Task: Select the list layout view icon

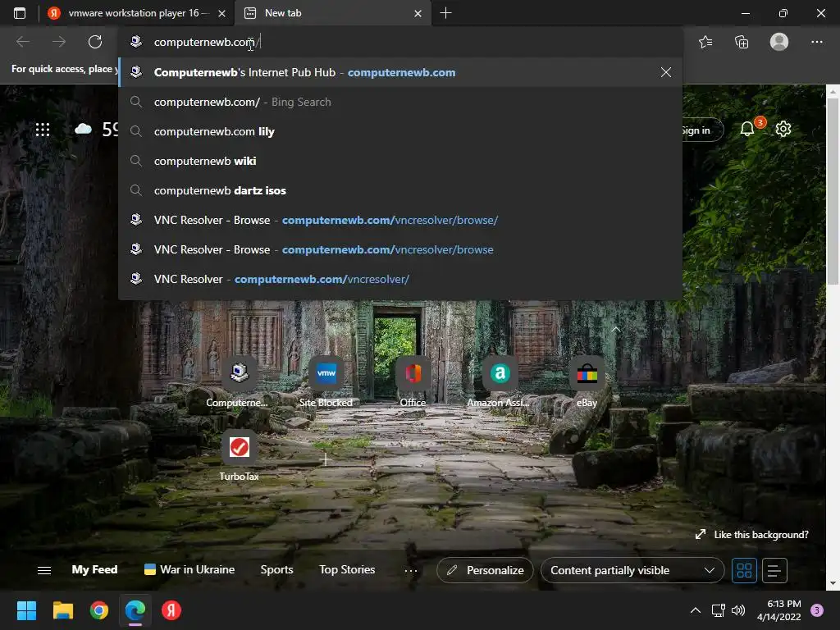Action: point(774,570)
